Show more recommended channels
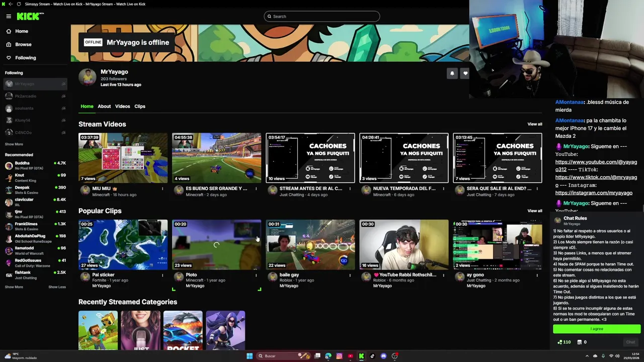This screenshot has height=362, width=644. pyautogui.click(x=14, y=287)
